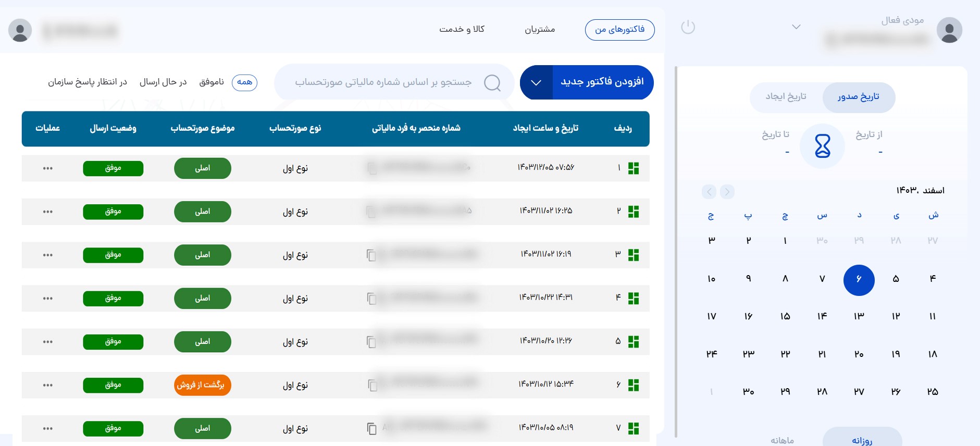The width and height of the screenshot is (980, 446).
Task: Open operations menu for row ۵
Action: click(x=48, y=342)
